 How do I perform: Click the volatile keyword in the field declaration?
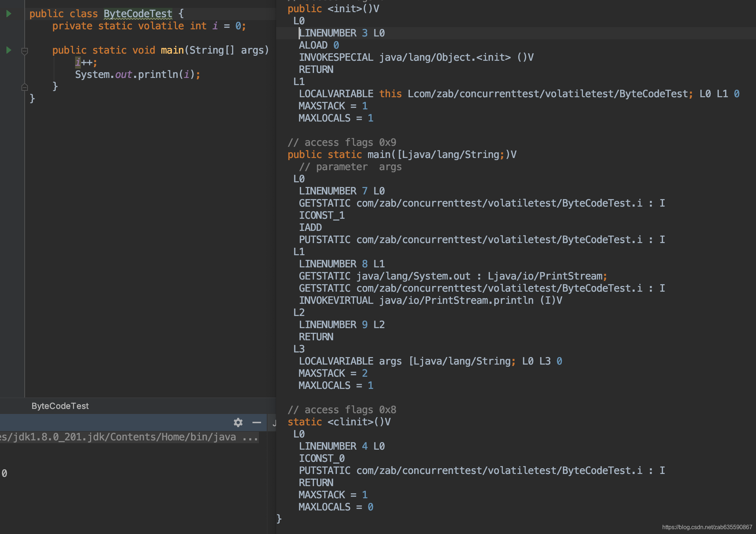[x=161, y=26]
